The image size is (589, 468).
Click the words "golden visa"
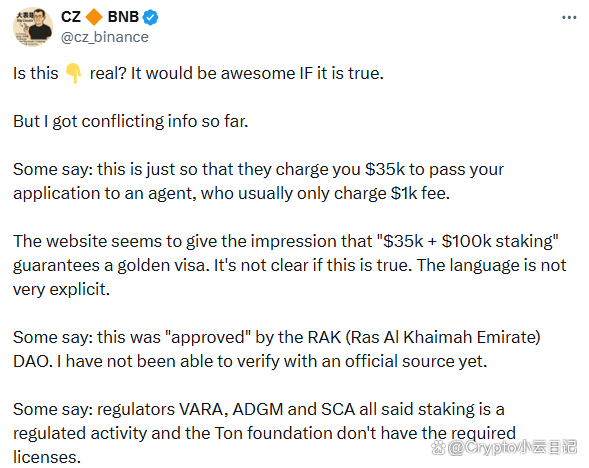163,266
